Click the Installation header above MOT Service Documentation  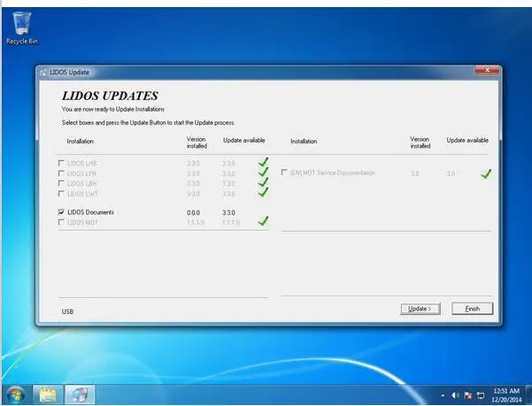coord(304,142)
